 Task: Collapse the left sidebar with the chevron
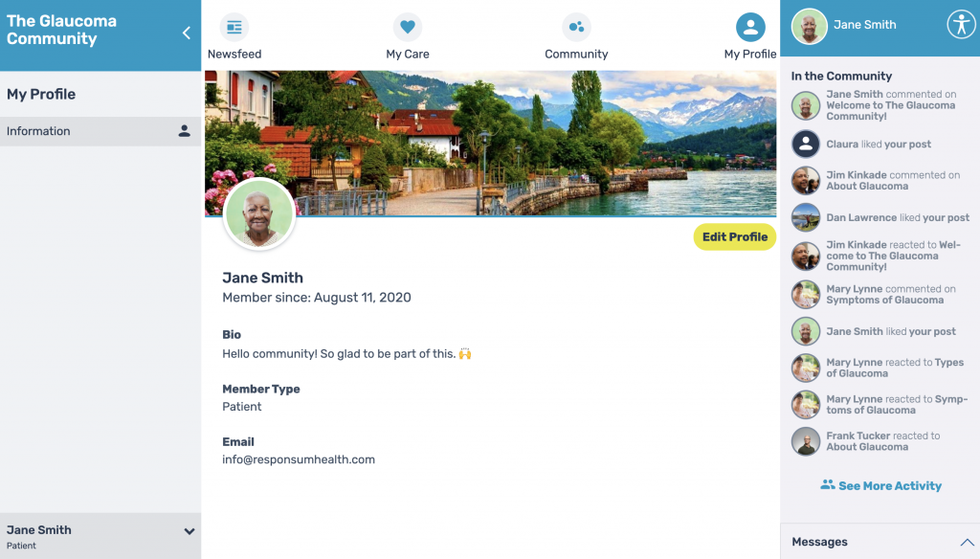point(187,34)
